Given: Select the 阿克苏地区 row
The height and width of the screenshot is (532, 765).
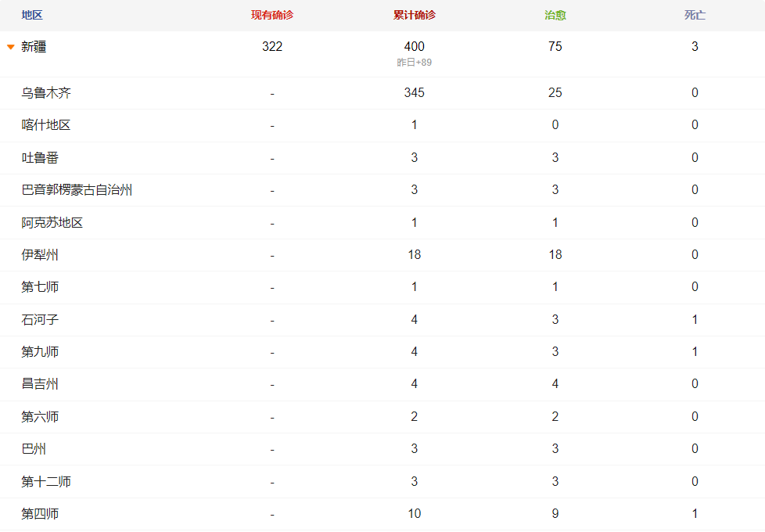Looking at the screenshot, I should click(x=382, y=223).
